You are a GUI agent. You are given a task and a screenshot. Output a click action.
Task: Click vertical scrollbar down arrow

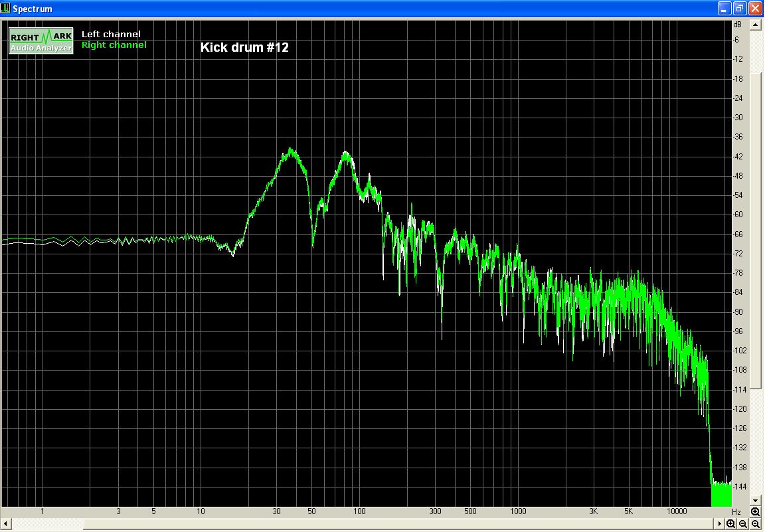click(x=756, y=500)
